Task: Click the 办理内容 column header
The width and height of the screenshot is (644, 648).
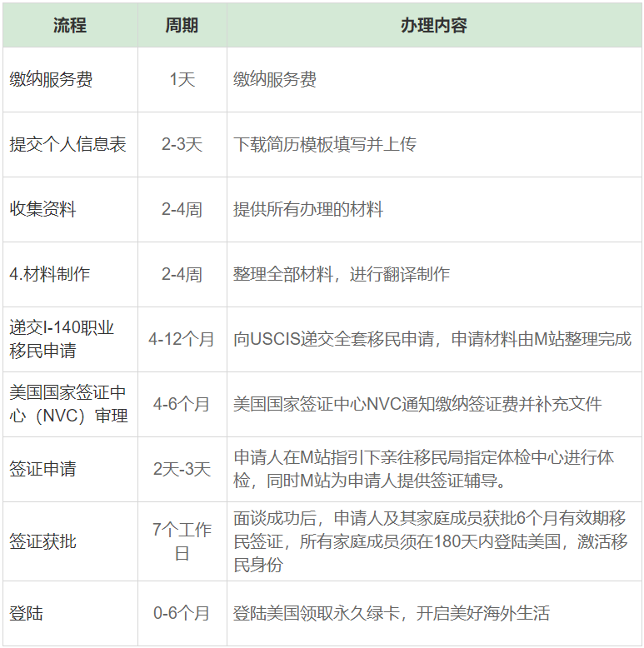Action: click(433, 25)
